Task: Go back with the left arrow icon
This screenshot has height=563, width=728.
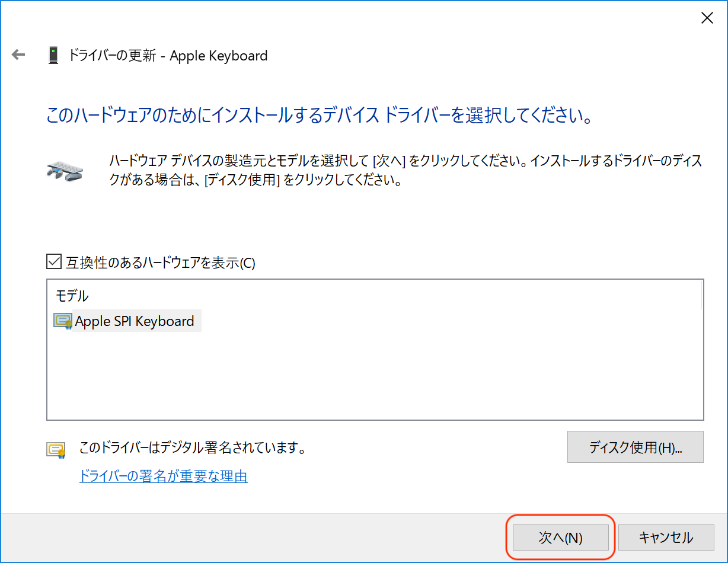Action: [x=18, y=55]
